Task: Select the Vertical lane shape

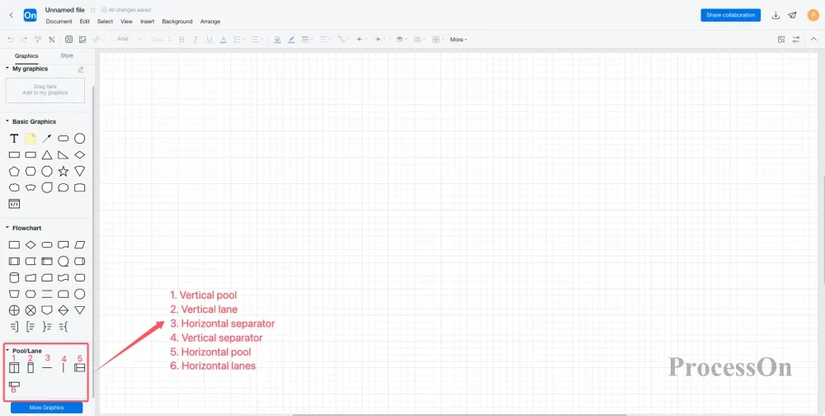Action: pos(31,368)
